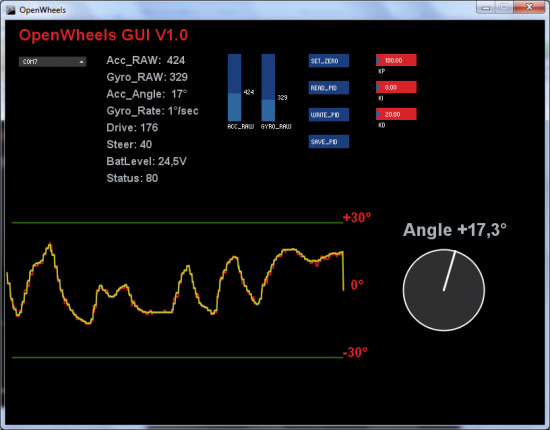Click the SET_ZERO button
Screen dimensions: 550x430
(x=329, y=61)
